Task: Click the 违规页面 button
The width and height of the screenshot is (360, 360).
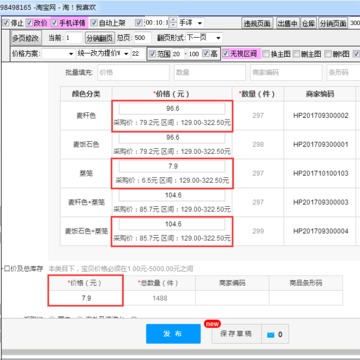Action: (257, 23)
